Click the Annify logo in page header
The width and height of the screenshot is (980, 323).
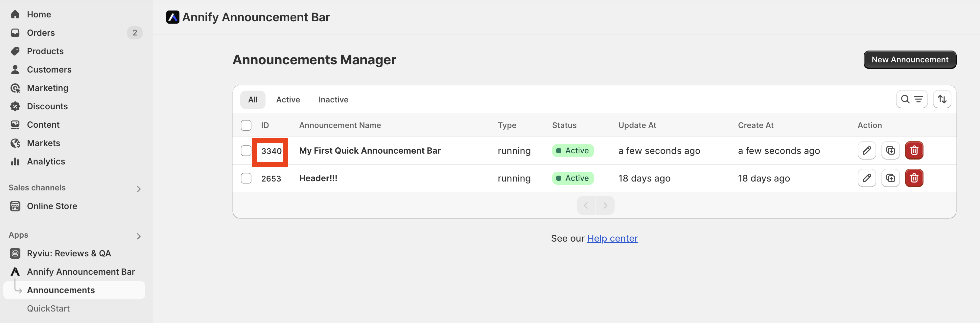click(x=173, y=17)
